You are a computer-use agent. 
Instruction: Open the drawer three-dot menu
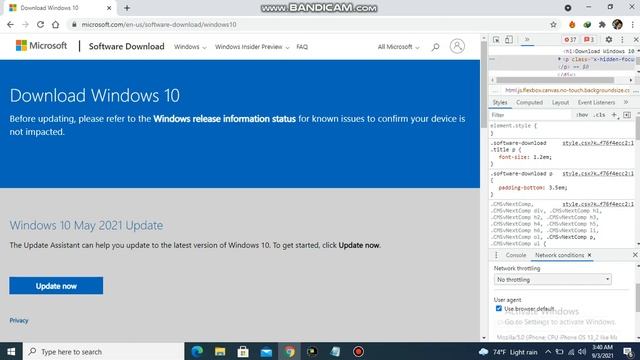click(x=496, y=255)
